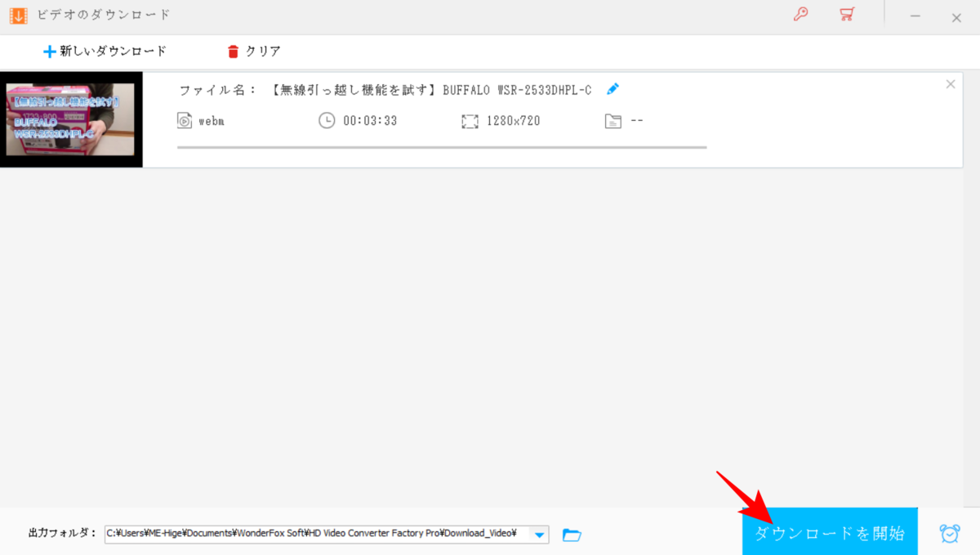Click the output folder path field
The image size is (980, 555).
point(317,534)
